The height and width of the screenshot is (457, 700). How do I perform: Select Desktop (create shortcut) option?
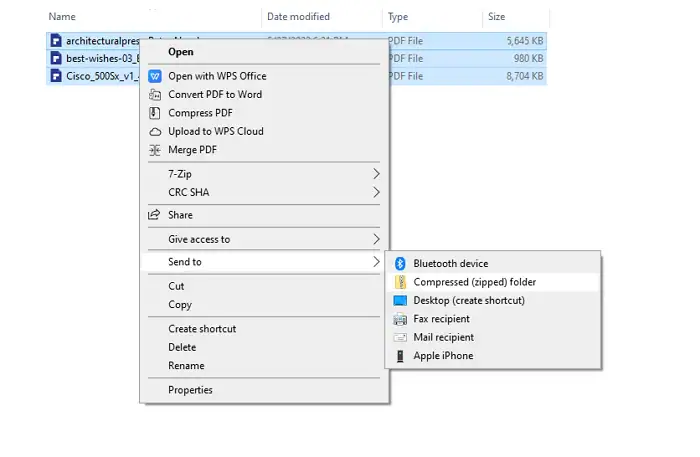(x=469, y=300)
